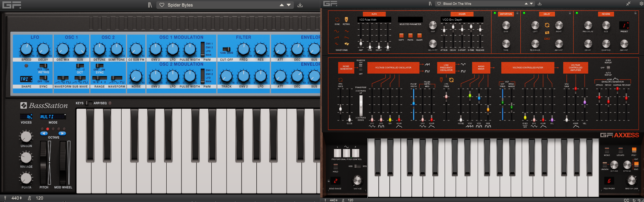Select Poly voice mode on Axxess
Image resolution: width=644 pixels, height=202 pixels.
(x=634, y=150)
